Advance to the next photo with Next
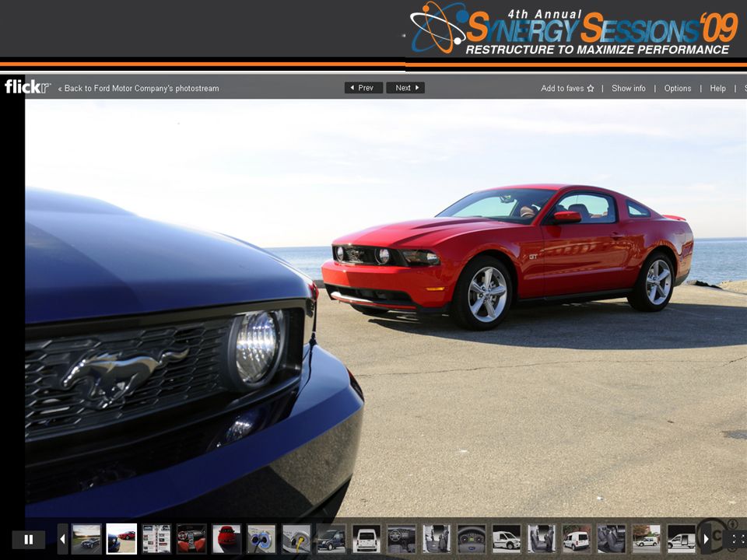747x560 pixels. (405, 88)
